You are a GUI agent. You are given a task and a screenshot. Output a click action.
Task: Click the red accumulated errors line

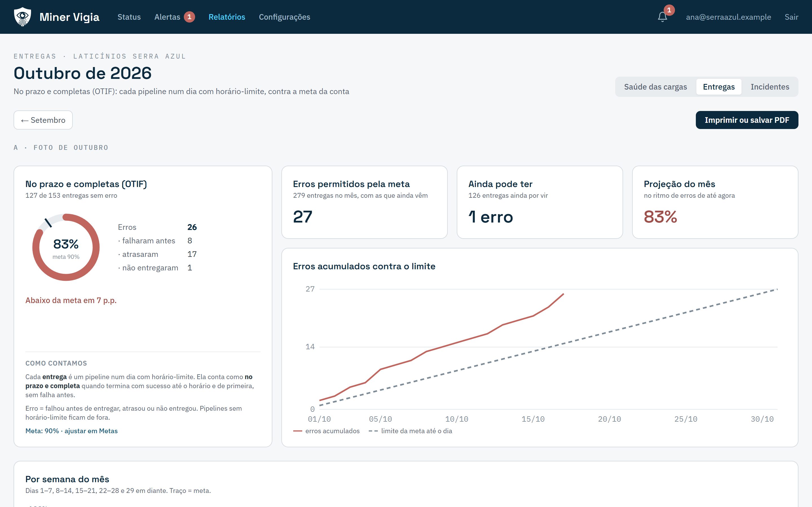(x=442, y=347)
